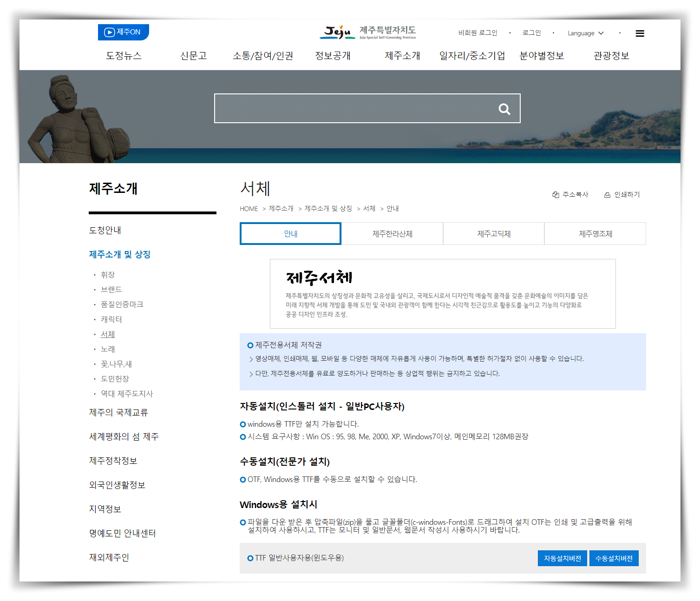Open the 정보공개 menu
This screenshot has width=700, height=601.
(x=333, y=56)
